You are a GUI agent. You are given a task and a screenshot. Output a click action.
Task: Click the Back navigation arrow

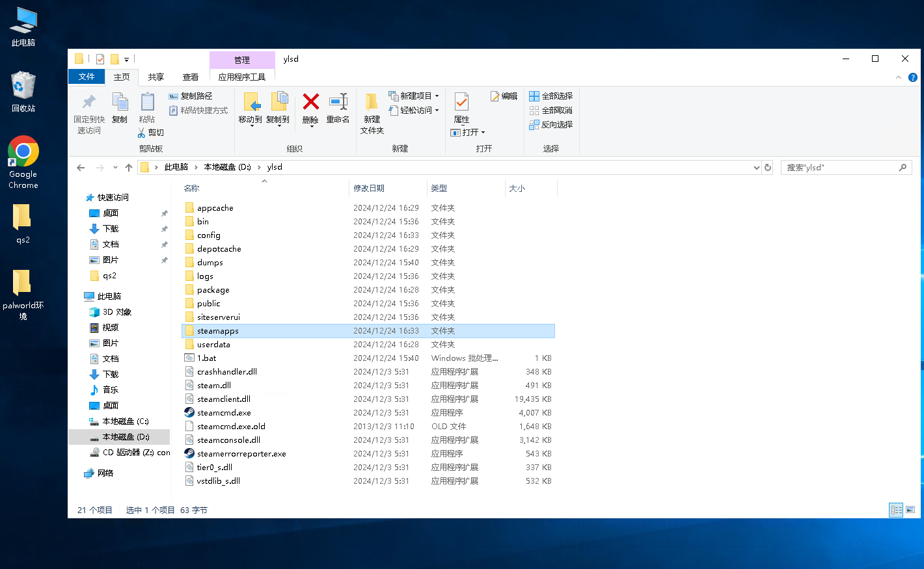(x=81, y=168)
